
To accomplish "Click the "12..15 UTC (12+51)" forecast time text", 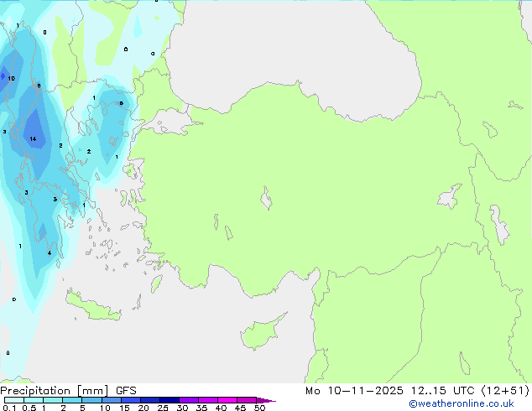I will (470, 391).
